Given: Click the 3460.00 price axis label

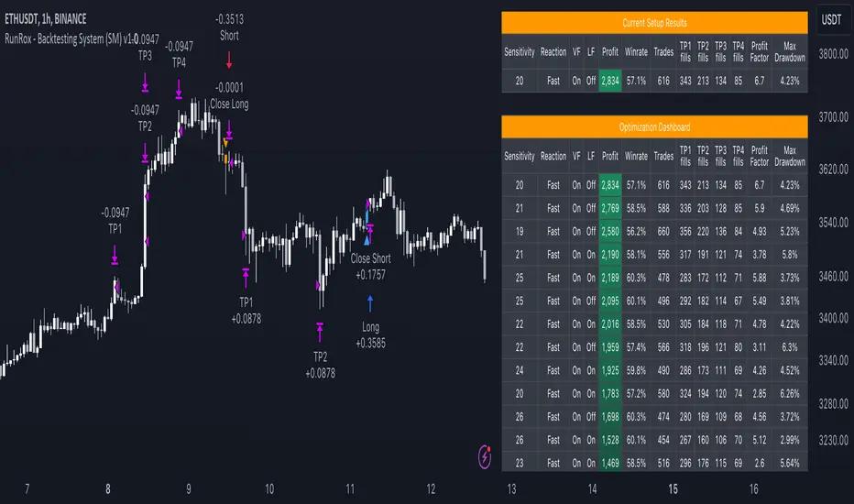Looking at the screenshot, I should (x=833, y=276).
